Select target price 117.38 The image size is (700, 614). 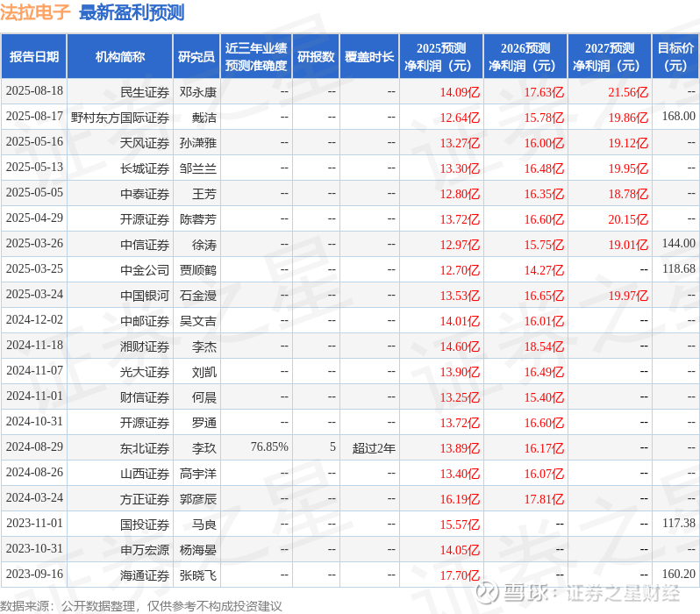tap(679, 524)
